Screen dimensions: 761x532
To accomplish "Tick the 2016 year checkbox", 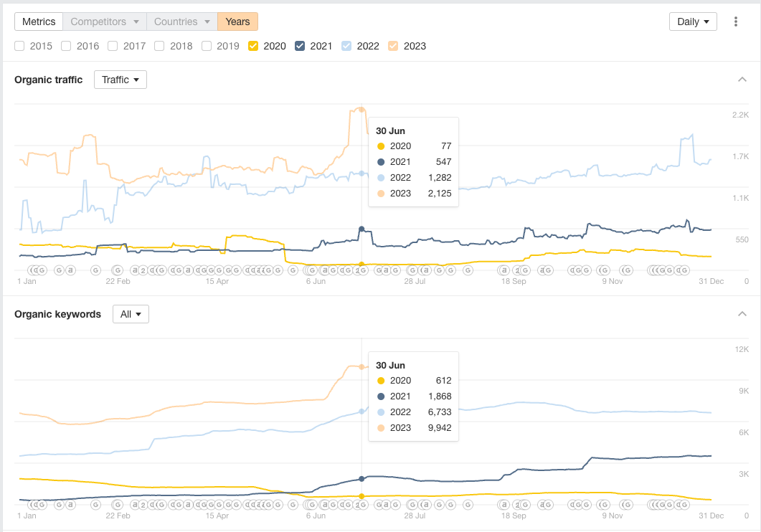I will (x=66, y=46).
